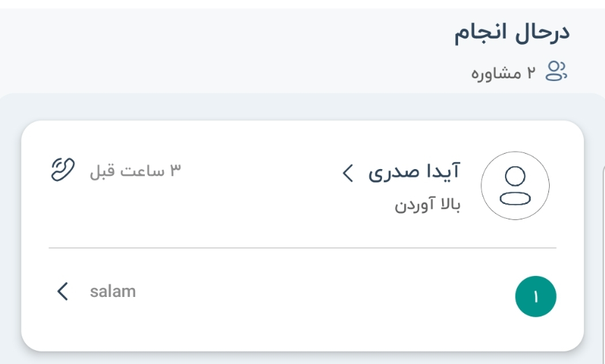Image resolution: width=605 pixels, height=364 pixels.
Task: Click the light gray area around the card
Action: (302, 107)
